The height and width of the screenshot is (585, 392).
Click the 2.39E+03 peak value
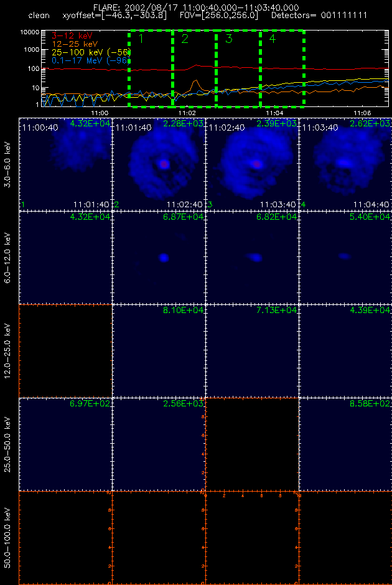[x=277, y=123]
